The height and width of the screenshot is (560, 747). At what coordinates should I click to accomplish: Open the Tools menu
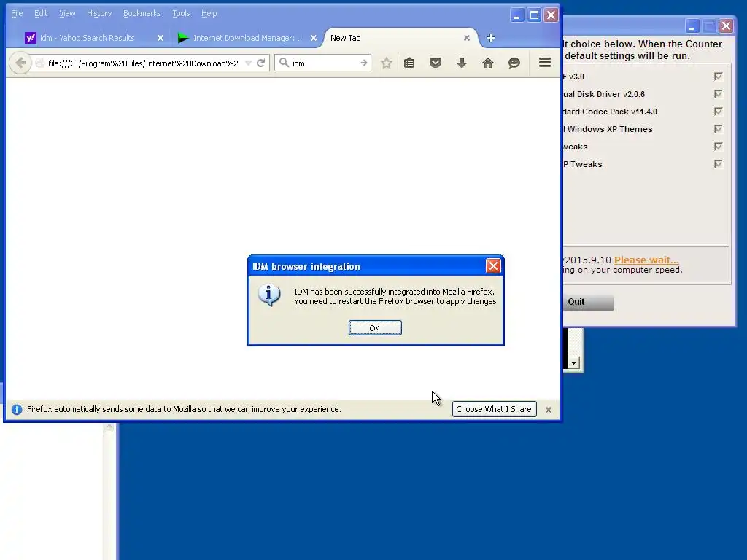point(181,13)
